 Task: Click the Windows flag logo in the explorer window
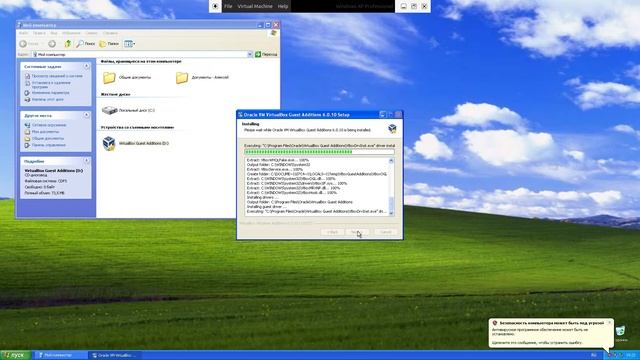273,33
